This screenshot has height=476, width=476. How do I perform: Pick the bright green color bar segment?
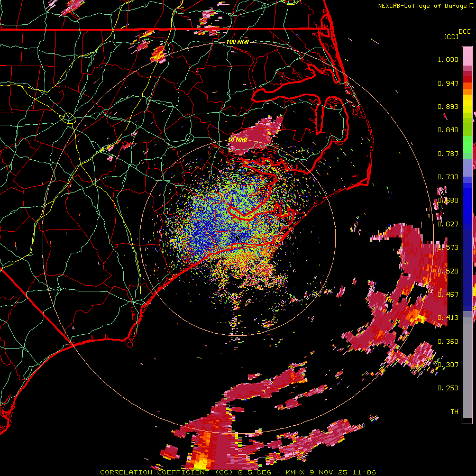(467, 144)
